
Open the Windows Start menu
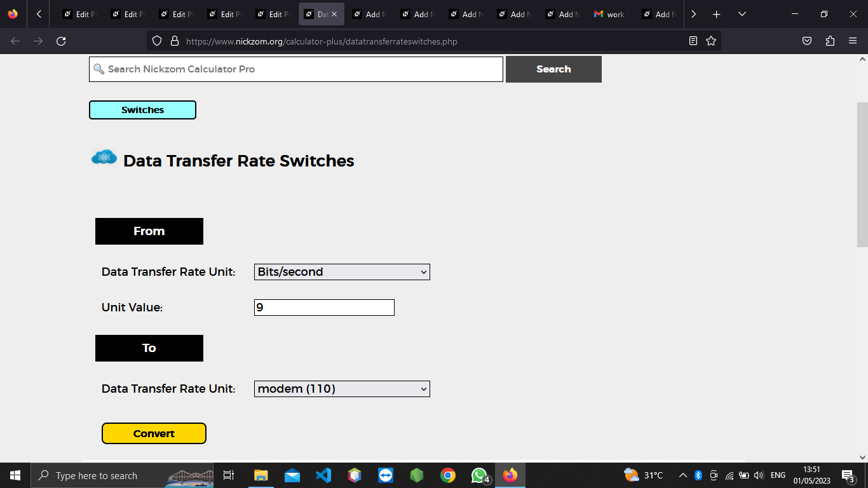pos(15,475)
